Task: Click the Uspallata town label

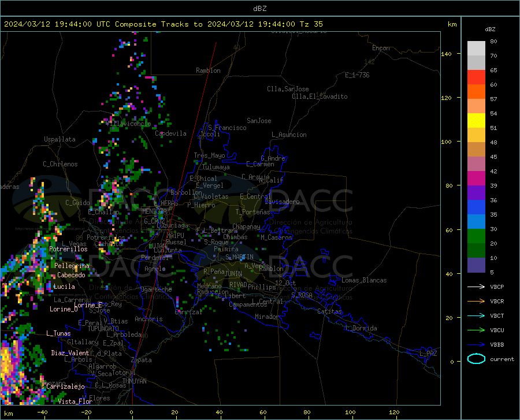Action: (x=60, y=139)
